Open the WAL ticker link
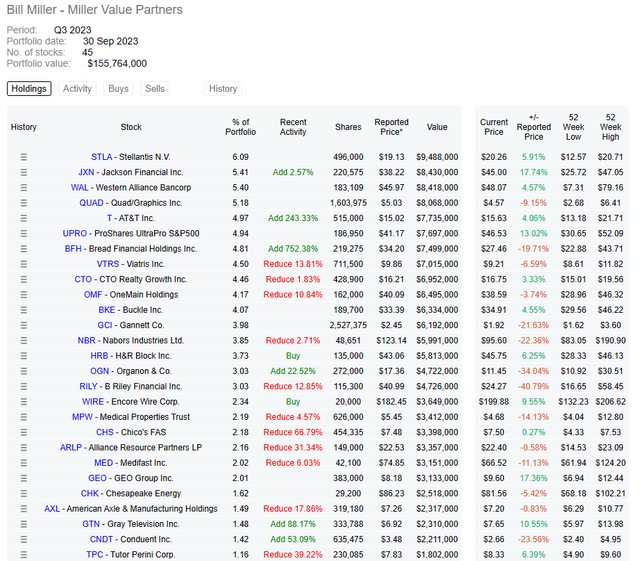The image size is (640, 561). [79, 187]
